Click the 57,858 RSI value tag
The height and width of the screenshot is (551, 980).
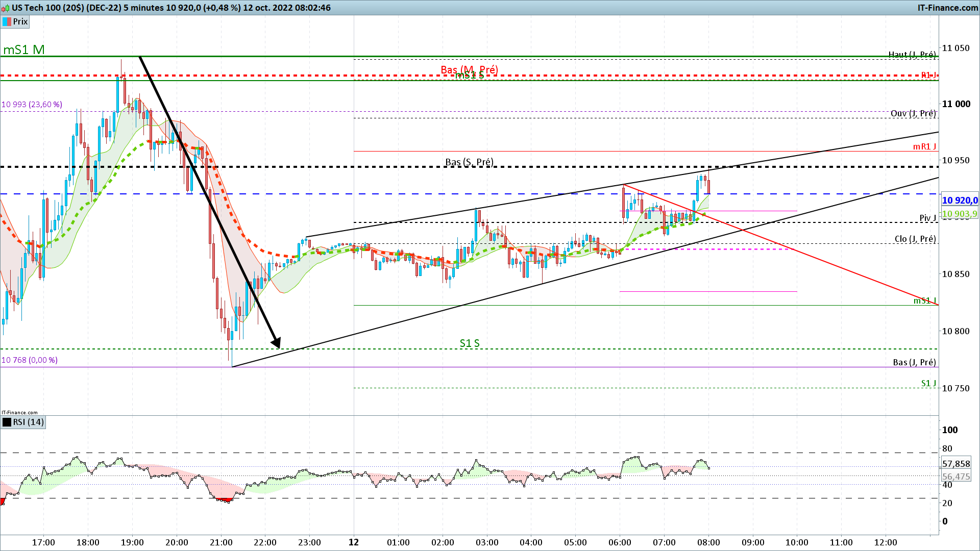[x=956, y=464]
